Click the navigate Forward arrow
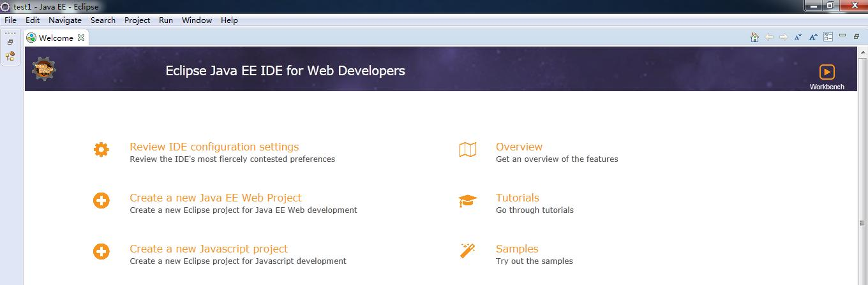Screen dimensions: 868x285 tap(784, 37)
